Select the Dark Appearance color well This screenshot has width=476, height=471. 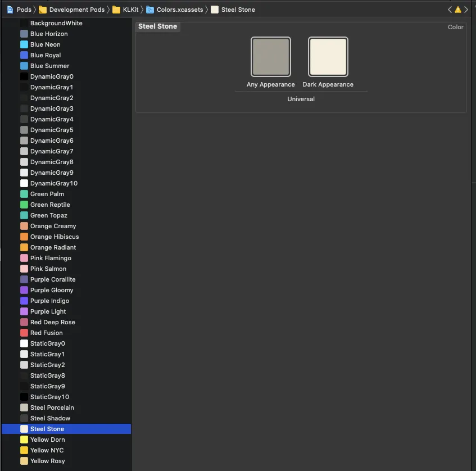(x=328, y=57)
